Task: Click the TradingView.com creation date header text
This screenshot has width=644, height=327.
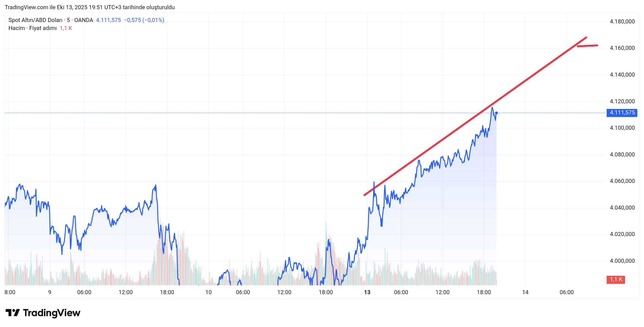Action: pos(90,7)
